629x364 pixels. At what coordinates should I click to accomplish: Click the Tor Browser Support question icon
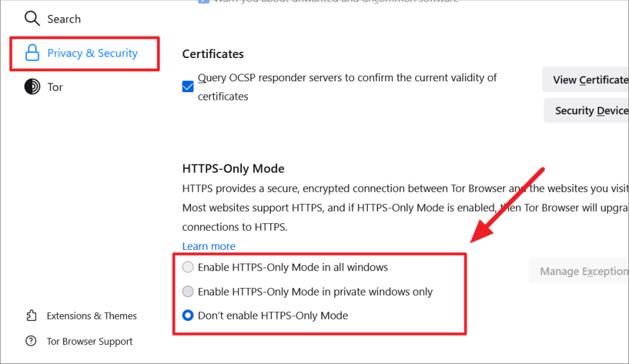[31, 341]
